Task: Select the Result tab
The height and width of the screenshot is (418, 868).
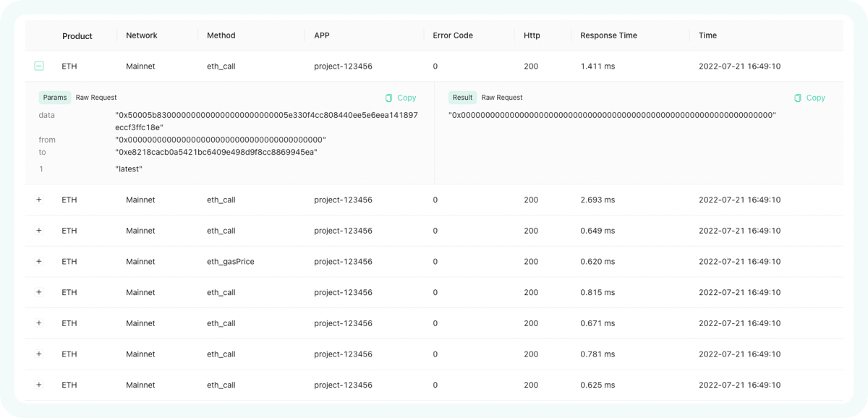Action: click(462, 98)
